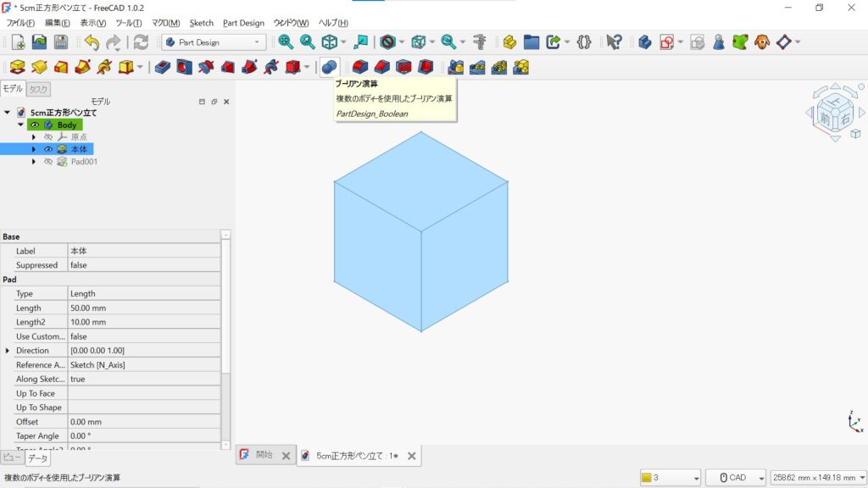Toggle visibility of the Body item
The width and height of the screenshot is (868, 488).
pos(35,125)
